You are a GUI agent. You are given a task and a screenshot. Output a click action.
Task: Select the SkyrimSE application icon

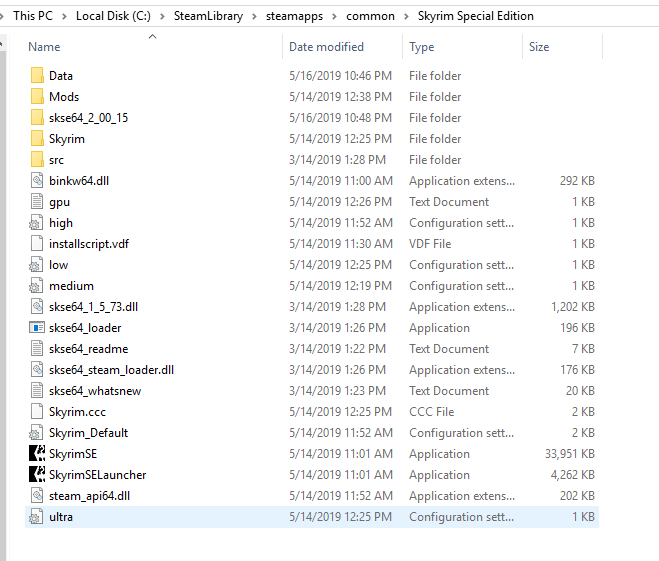pos(37,454)
